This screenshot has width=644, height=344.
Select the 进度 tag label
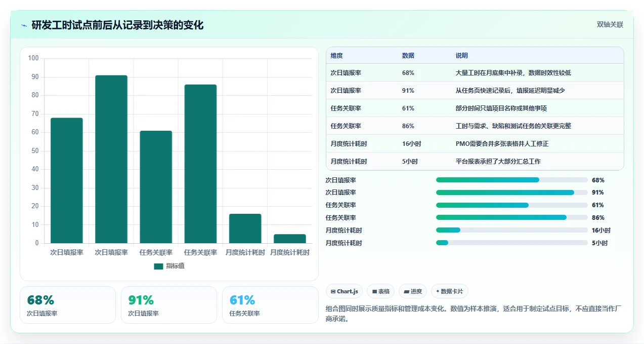coord(416,291)
